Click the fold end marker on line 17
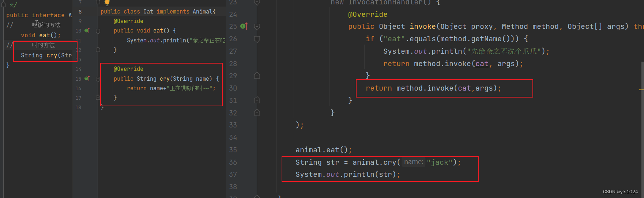 (x=98, y=98)
